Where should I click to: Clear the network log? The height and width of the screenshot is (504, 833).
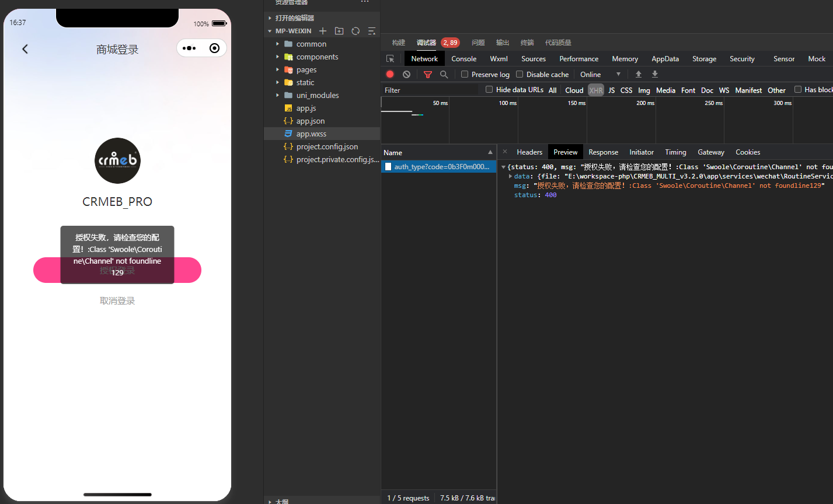coord(406,74)
